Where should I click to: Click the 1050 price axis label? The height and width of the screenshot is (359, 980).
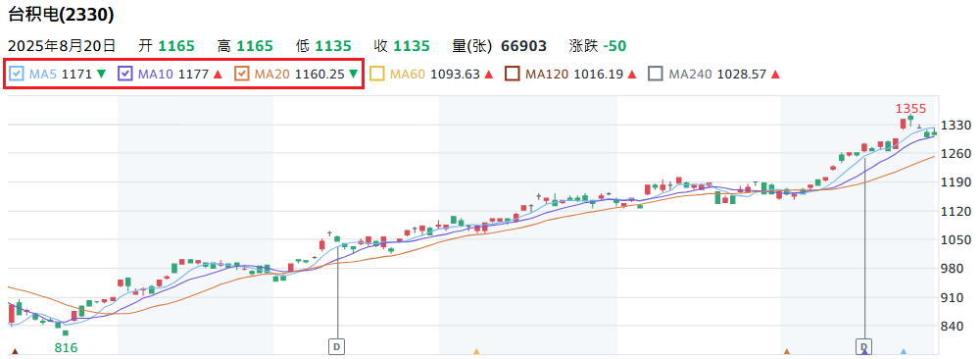[x=956, y=240]
